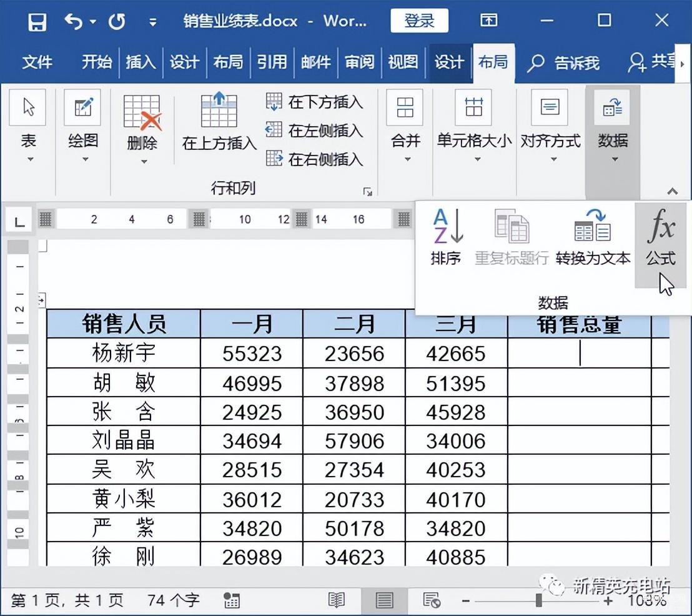This screenshot has height=616, width=692.
Task: Open ribbon display options icon
Action: pos(488,21)
